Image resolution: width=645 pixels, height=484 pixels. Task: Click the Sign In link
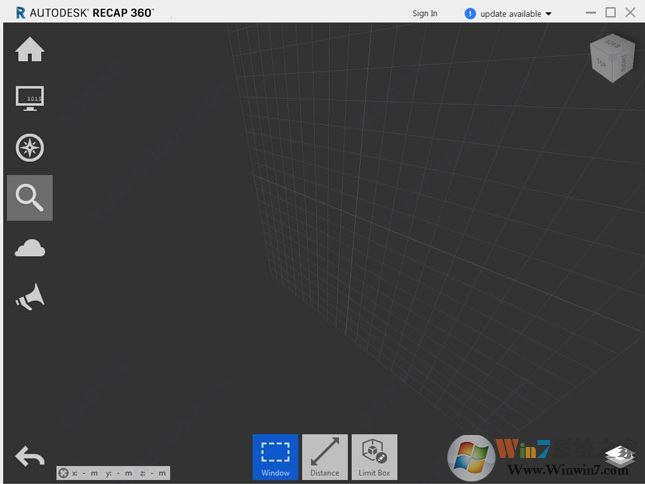425,14
